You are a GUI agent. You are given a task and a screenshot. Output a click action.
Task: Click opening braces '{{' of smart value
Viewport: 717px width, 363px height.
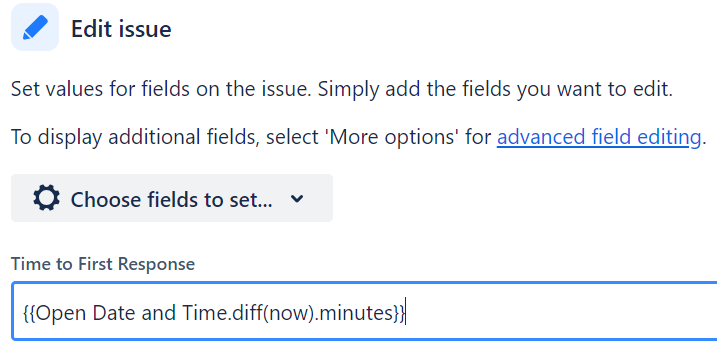coord(29,313)
